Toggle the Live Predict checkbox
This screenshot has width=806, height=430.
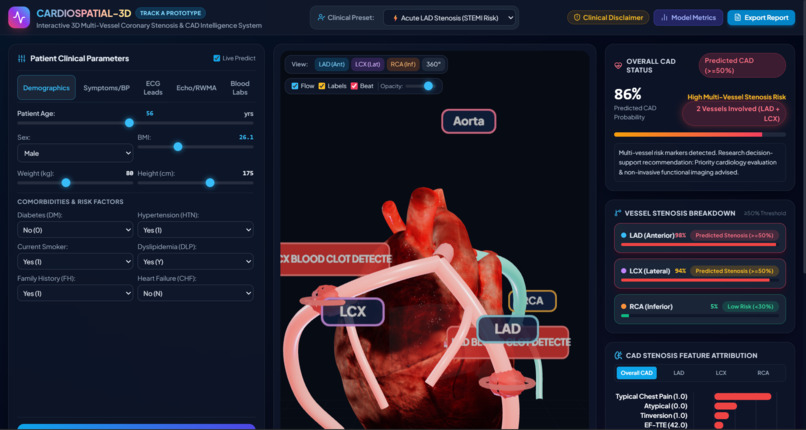[216, 58]
